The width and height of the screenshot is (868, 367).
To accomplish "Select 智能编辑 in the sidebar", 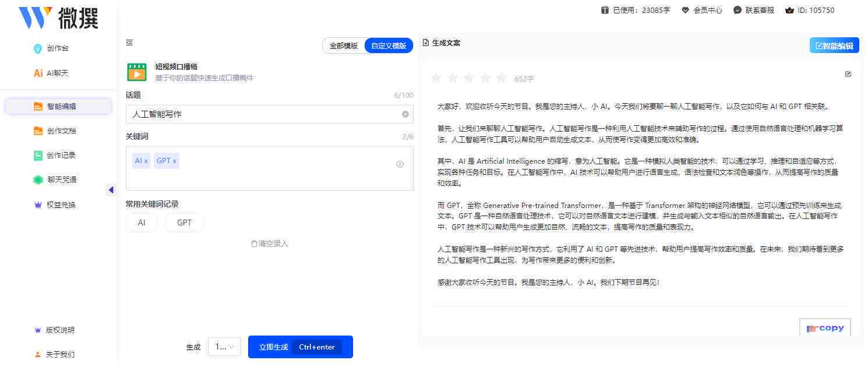I will coord(58,106).
